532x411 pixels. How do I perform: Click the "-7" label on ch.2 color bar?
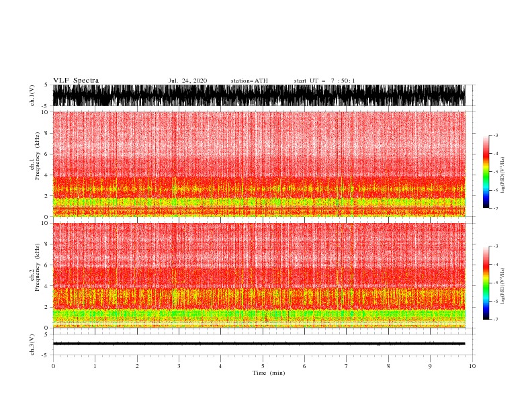[x=496, y=320]
